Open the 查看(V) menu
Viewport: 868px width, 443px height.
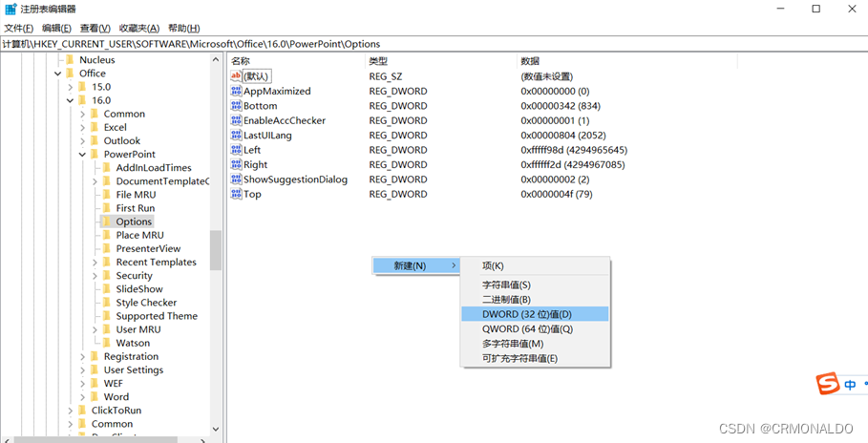coord(95,29)
